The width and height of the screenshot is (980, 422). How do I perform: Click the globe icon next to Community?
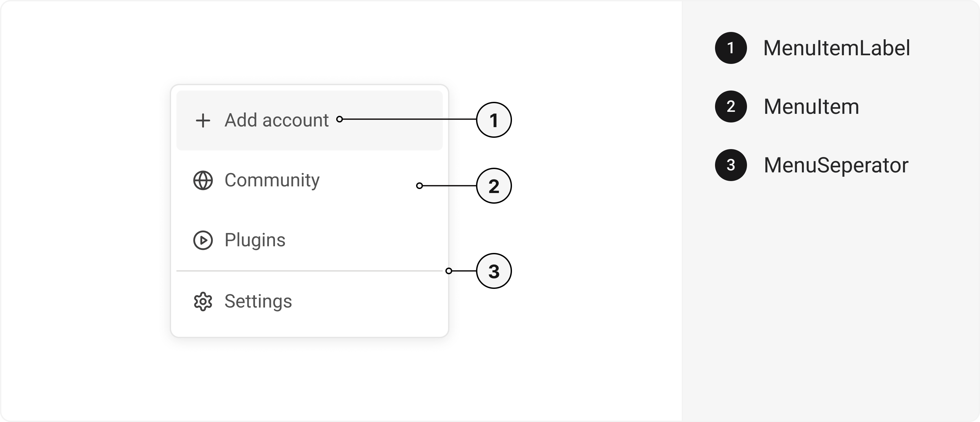(203, 180)
